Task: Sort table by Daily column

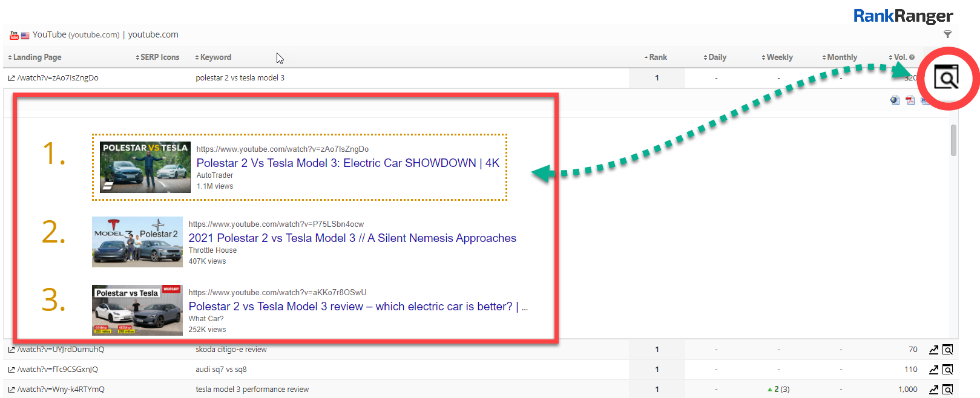Action: coord(715,57)
